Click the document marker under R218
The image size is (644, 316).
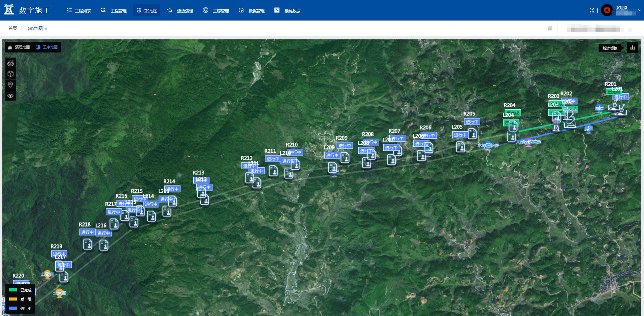(x=88, y=244)
